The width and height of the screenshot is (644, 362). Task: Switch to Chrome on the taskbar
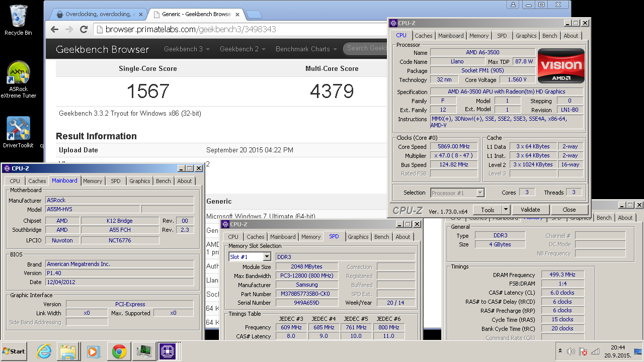pos(119,351)
